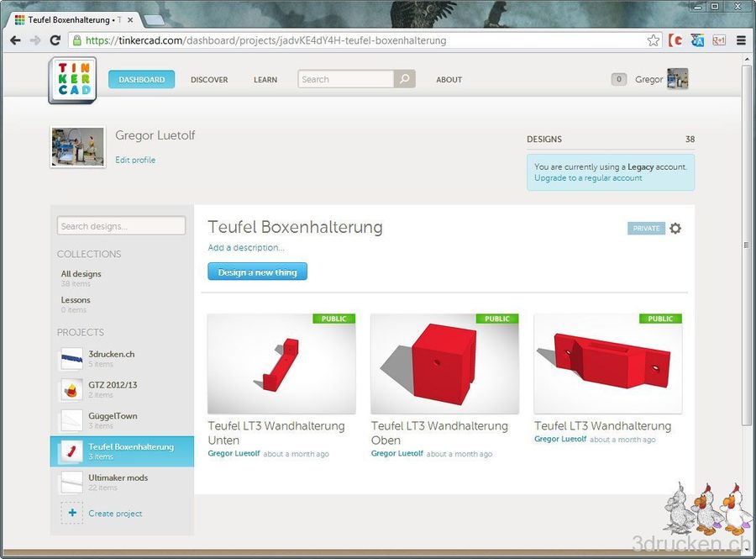Toggle the PRIVATE project badge
756x559 pixels.
pos(646,228)
